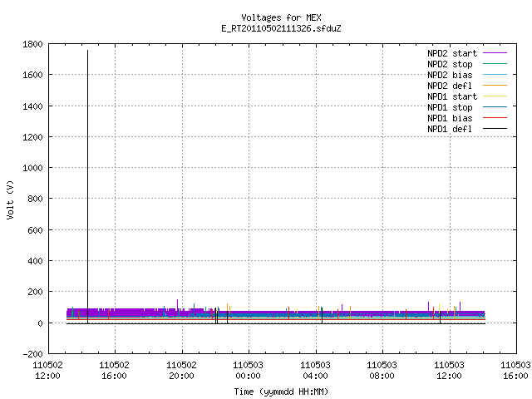Image resolution: width=532 pixels, height=399 pixels.
Task: Click the 1000 y-axis tick label
Action: tap(32, 168)
